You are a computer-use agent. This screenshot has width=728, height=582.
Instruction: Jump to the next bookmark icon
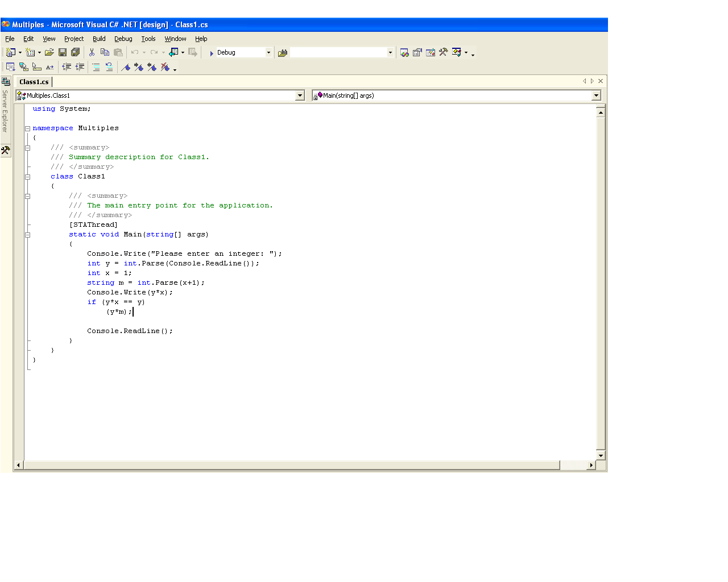coord(139,67)
